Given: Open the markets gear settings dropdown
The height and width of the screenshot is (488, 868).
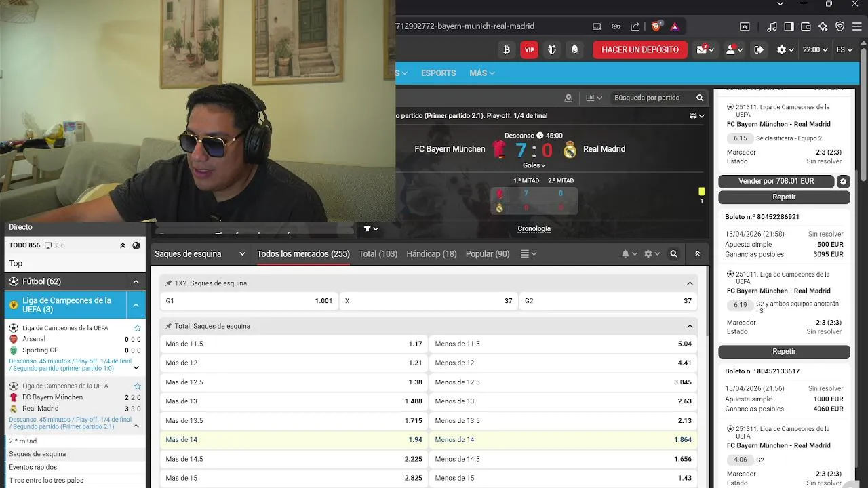Looking at the screenshot, I should (x=652, y=253).
